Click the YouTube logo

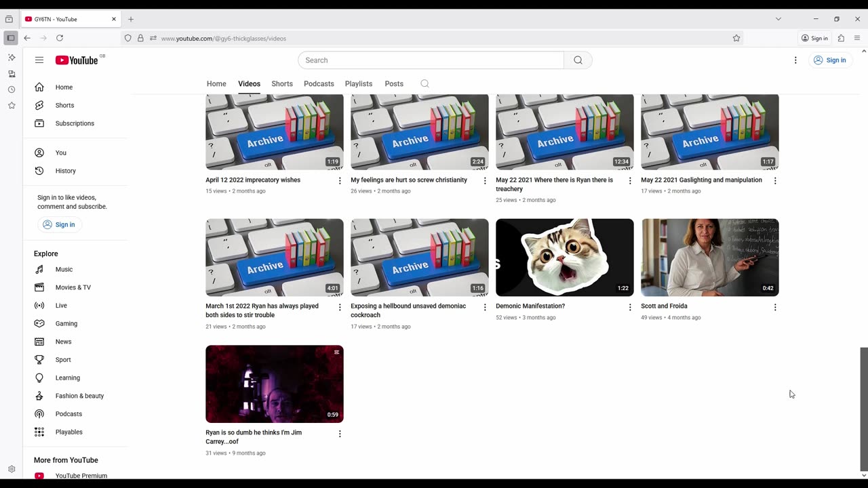pyautogui.click(x=77, y=60)
